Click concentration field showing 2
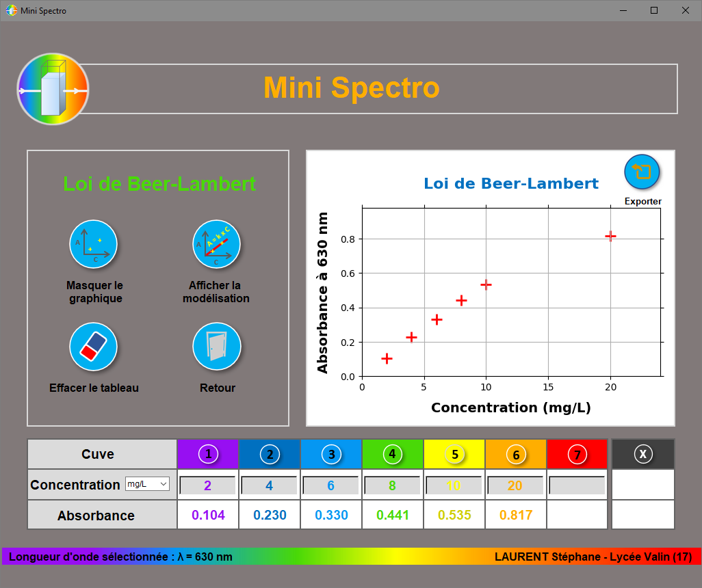This screenshot has width=702, height=588. tap(208, 485)
